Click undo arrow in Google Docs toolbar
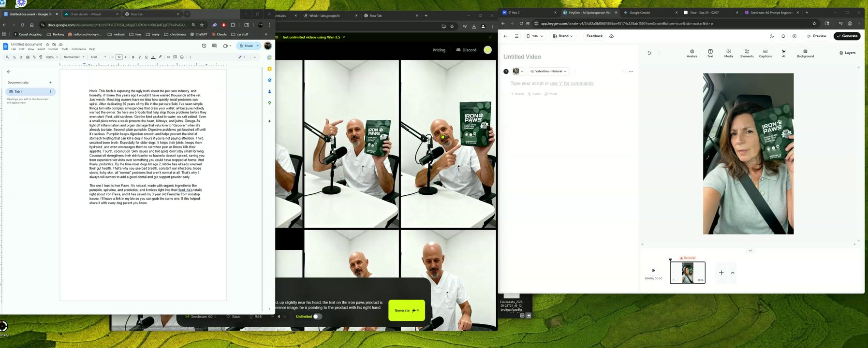 pyautogui.click(x=14, y=57)
